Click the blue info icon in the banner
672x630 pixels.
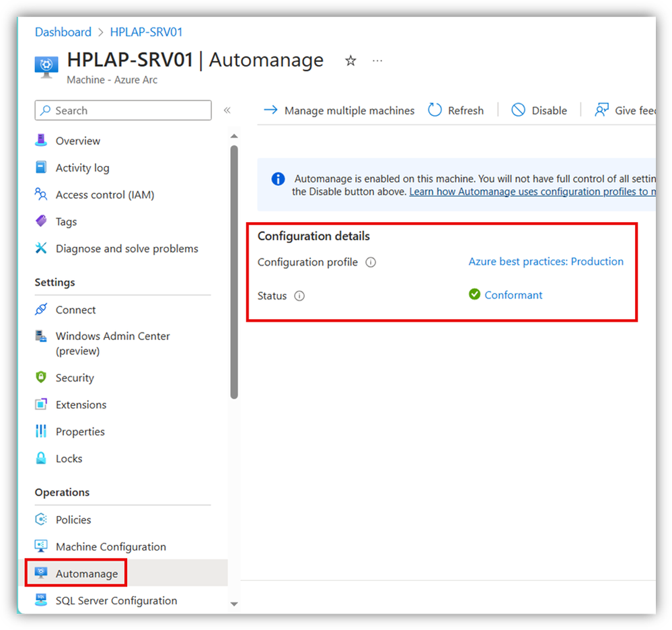pos(278,179)
